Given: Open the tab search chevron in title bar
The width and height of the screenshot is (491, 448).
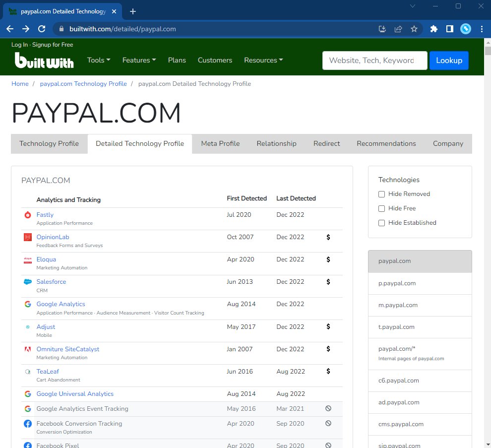Looking at the screenshot, I should coord(413,6).
